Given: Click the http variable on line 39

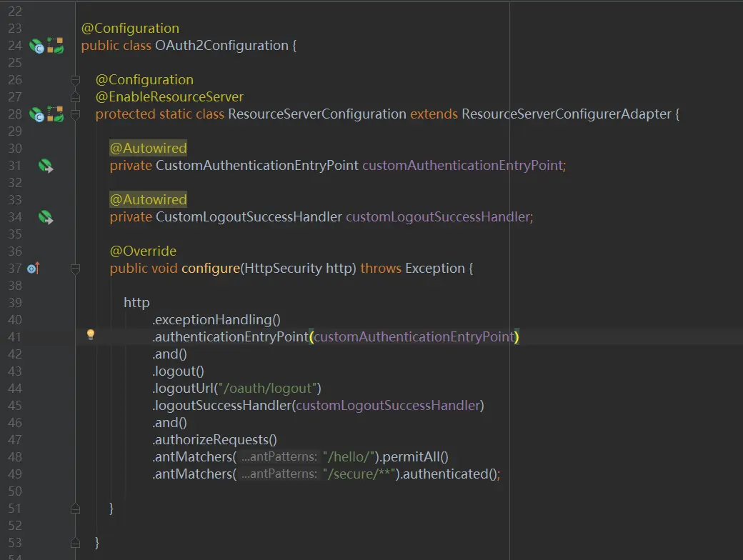Looking at the screenshot, I should (136, 303).
